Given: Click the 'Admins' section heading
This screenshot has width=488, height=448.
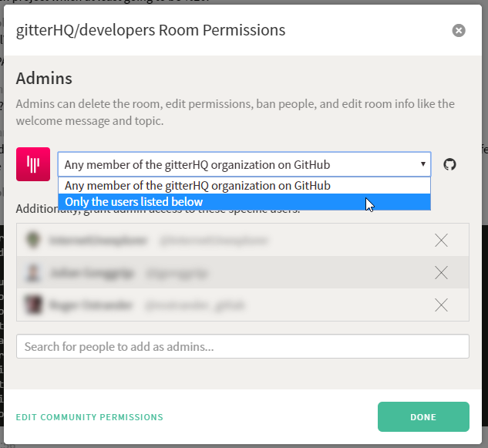Looking at the screenshot, I should click(44, 79).
